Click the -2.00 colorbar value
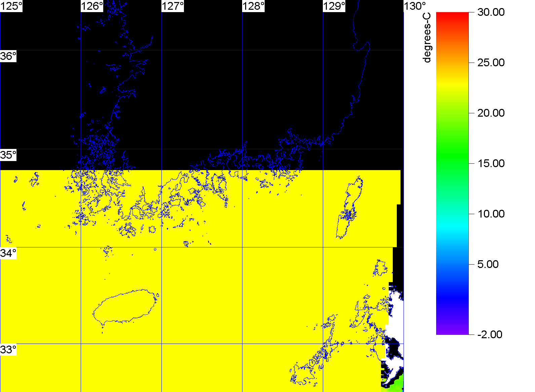This screenshot has height=392, width=535. click(490, 335)
